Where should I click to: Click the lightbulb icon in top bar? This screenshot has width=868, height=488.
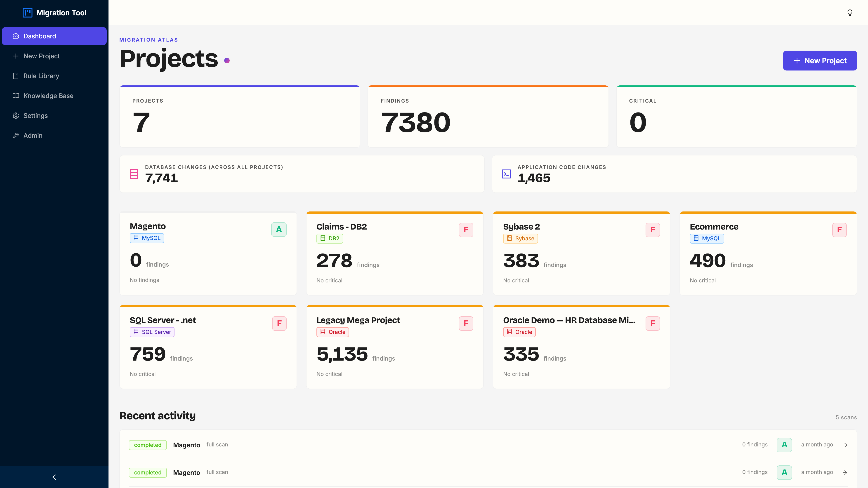point(850,12)
